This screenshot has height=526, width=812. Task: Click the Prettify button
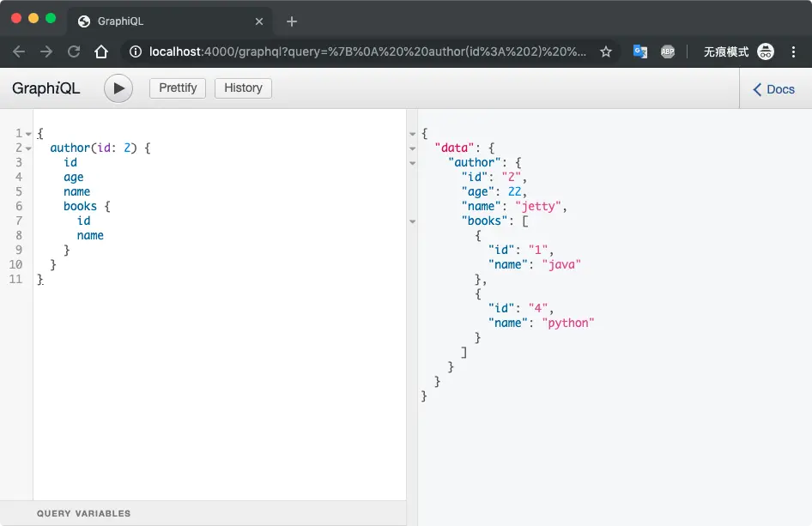pos(178,88)
